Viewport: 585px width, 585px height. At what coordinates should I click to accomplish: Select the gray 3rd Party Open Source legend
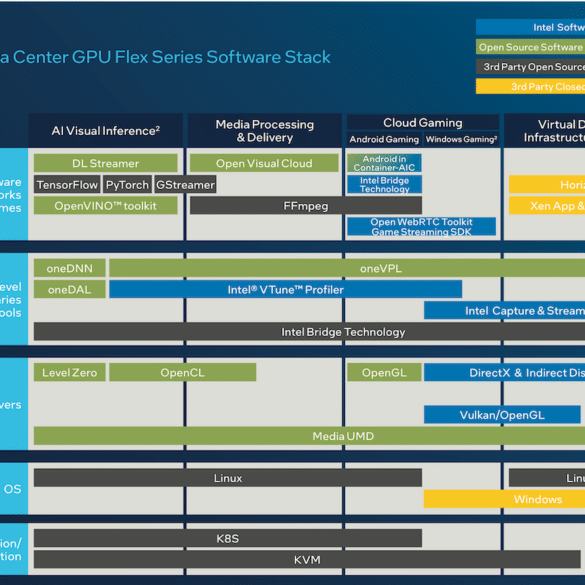pos(530,67)
